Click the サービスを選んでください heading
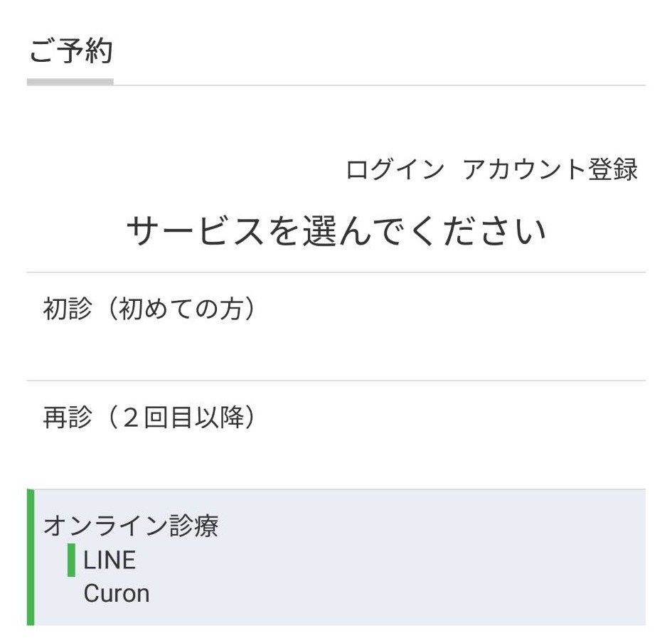Screen dimensions: 672x638 (336, 231)
